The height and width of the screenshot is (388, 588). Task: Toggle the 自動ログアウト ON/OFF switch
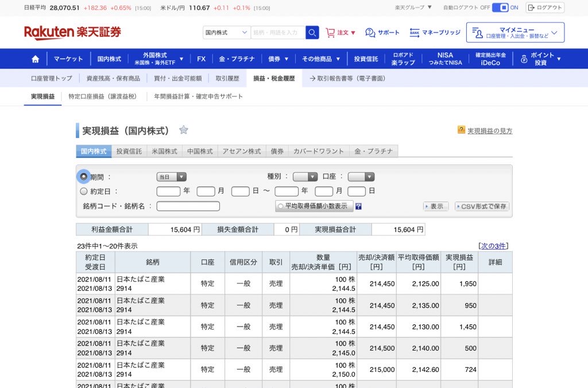(500, 7)
